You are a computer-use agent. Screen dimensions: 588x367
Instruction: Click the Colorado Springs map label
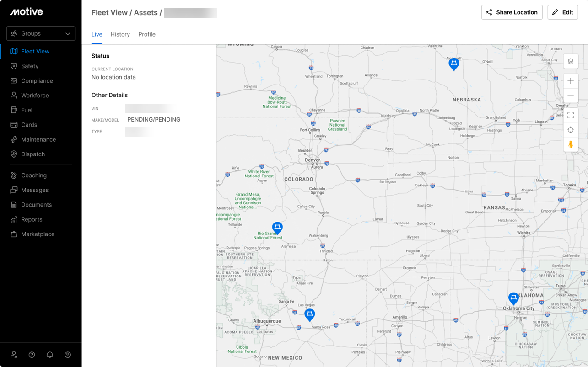coord(317,191)
